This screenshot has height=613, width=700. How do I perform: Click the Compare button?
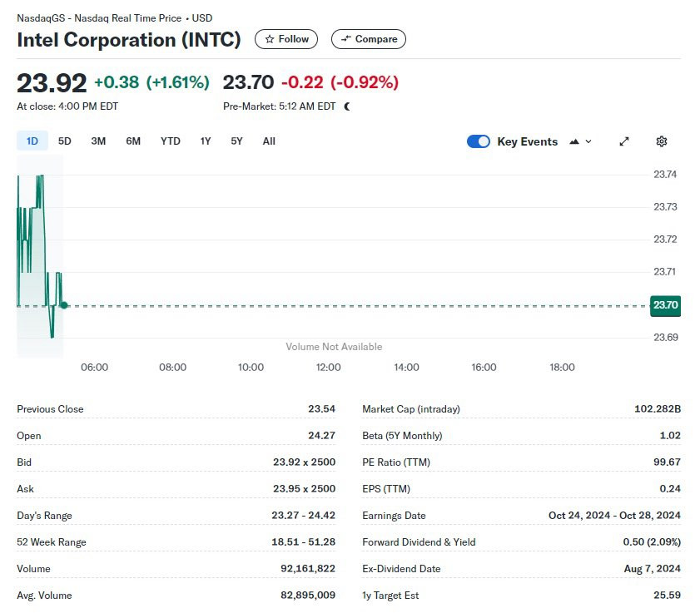pos(368,39)
